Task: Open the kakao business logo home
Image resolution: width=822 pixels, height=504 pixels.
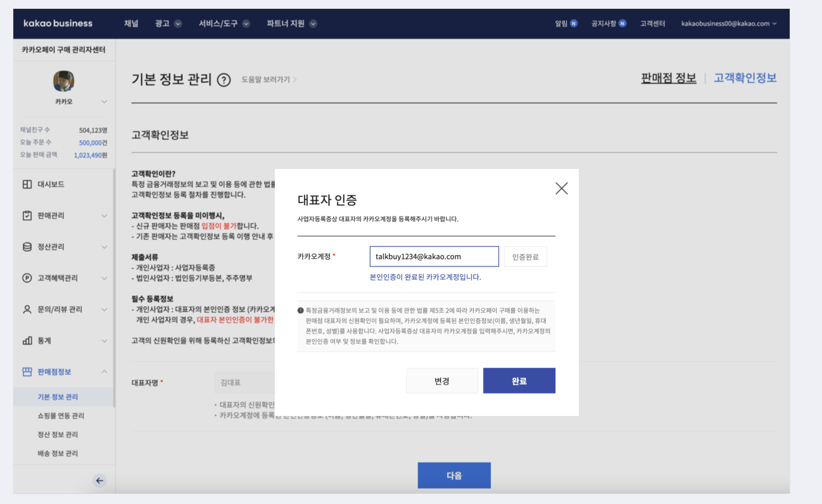Action: coord(58,23)
